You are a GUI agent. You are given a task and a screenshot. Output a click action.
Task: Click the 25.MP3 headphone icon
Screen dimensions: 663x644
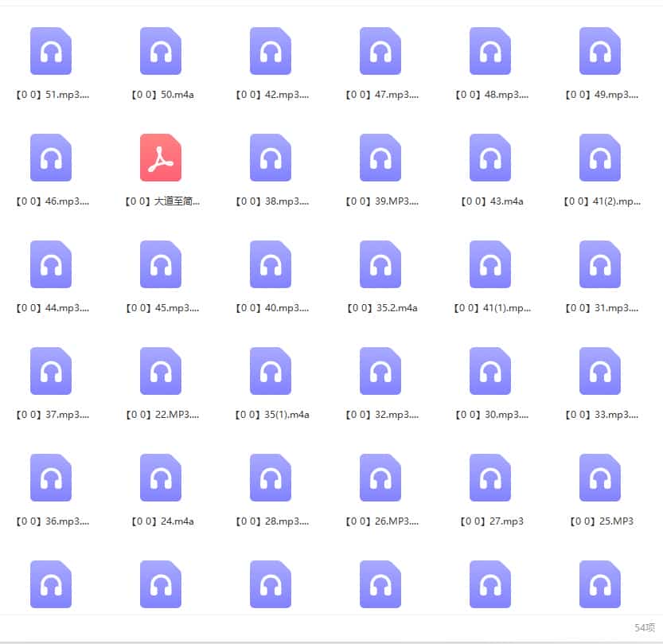click(600, 478)
